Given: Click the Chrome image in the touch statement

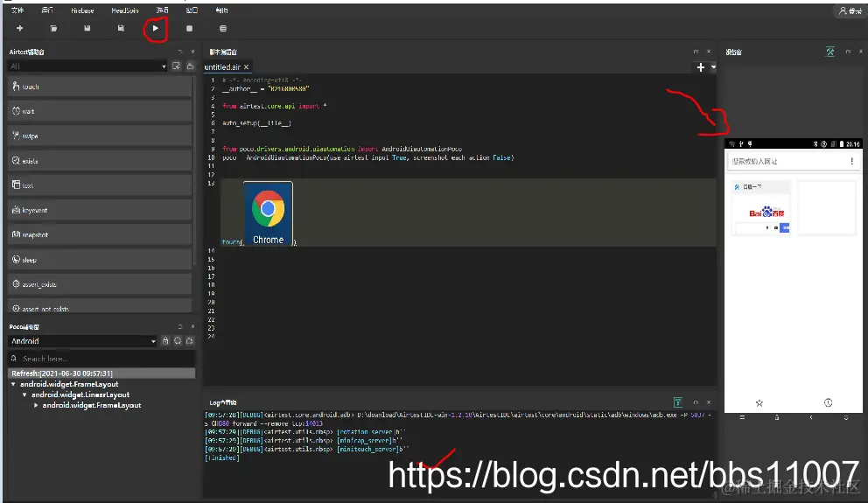Looking at the screenshot, I should [268, 213].
